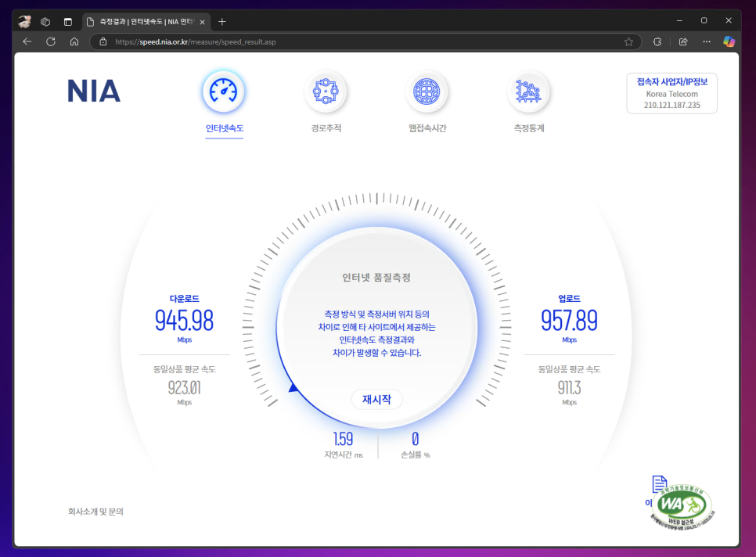Select the 측정결과 NIA browser tab
This screenshot has height=557, width=756.
point(146,22)
